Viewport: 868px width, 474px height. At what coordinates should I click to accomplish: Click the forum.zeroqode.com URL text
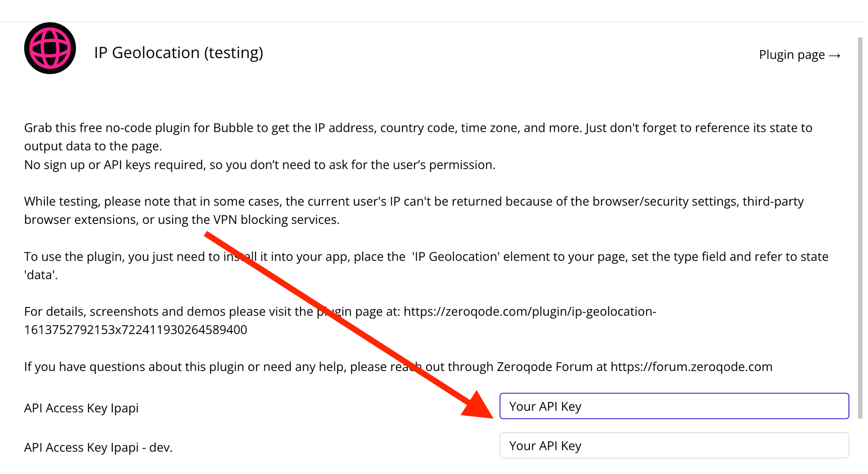click(691, 367)
